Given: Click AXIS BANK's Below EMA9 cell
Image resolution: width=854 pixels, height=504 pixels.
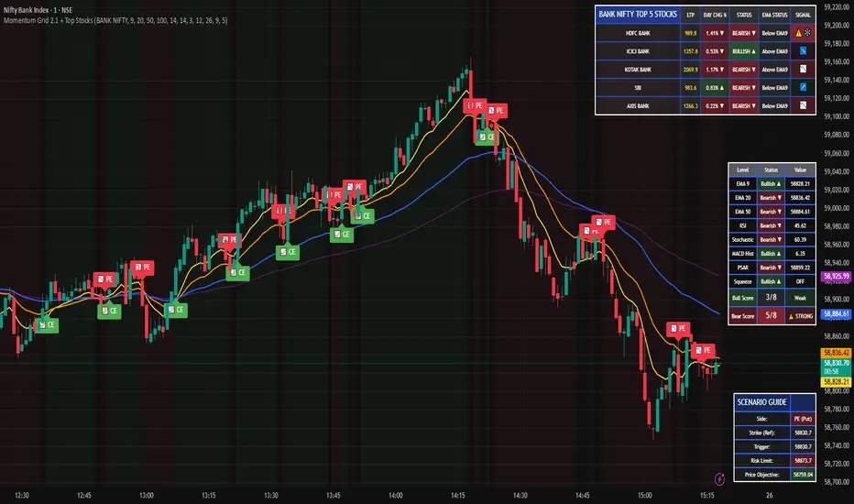Looking at the screenshot, I should pyautogui.click(x=774, y=105).
